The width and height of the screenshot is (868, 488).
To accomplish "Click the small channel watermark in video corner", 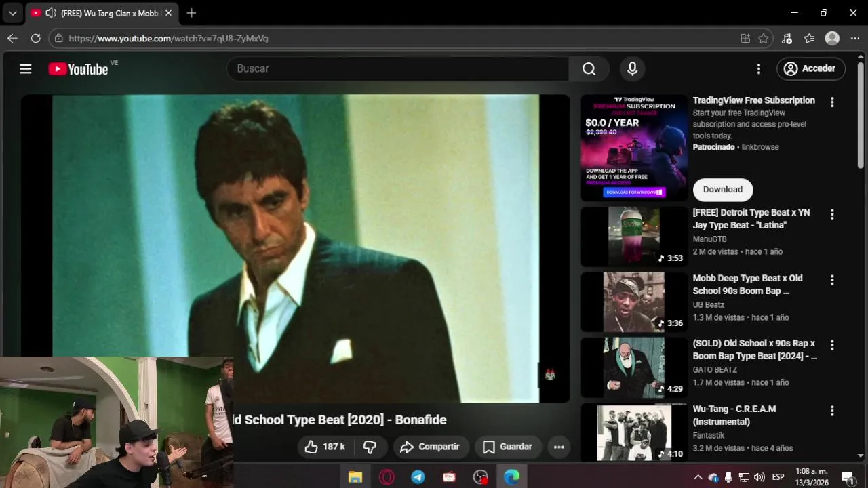I will (x=549, y=374).
